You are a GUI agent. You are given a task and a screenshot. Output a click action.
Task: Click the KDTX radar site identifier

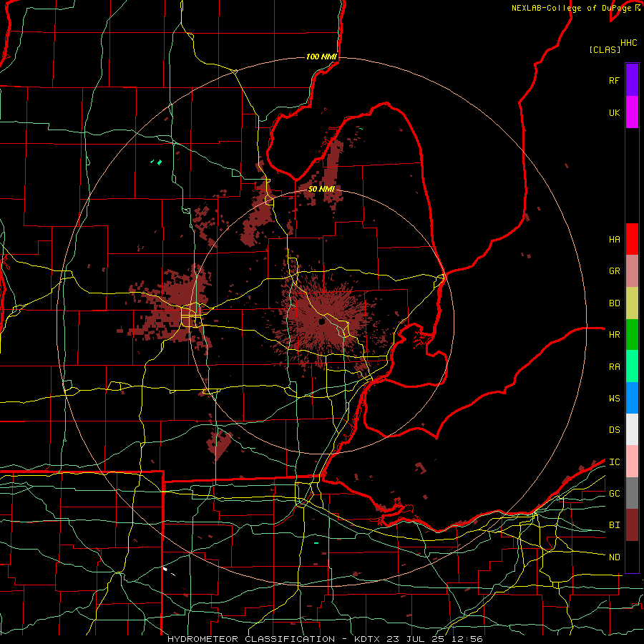point(367,639)
